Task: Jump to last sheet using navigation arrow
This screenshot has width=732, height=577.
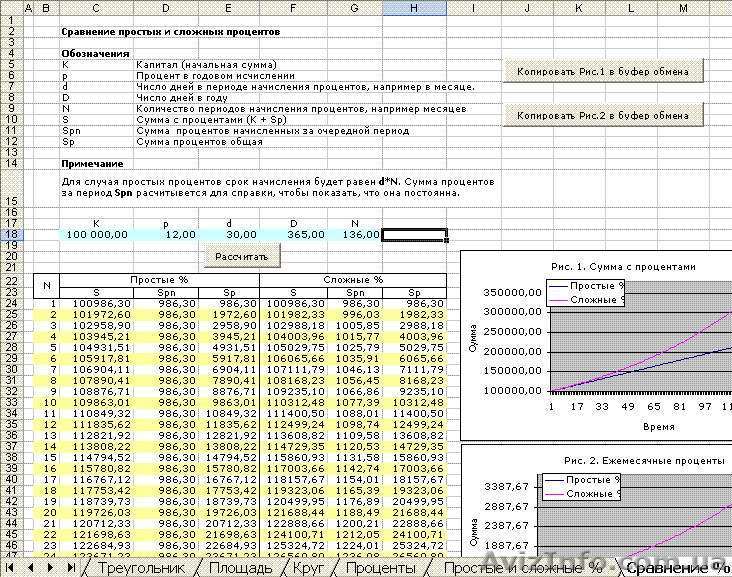Action: (69, 567)
